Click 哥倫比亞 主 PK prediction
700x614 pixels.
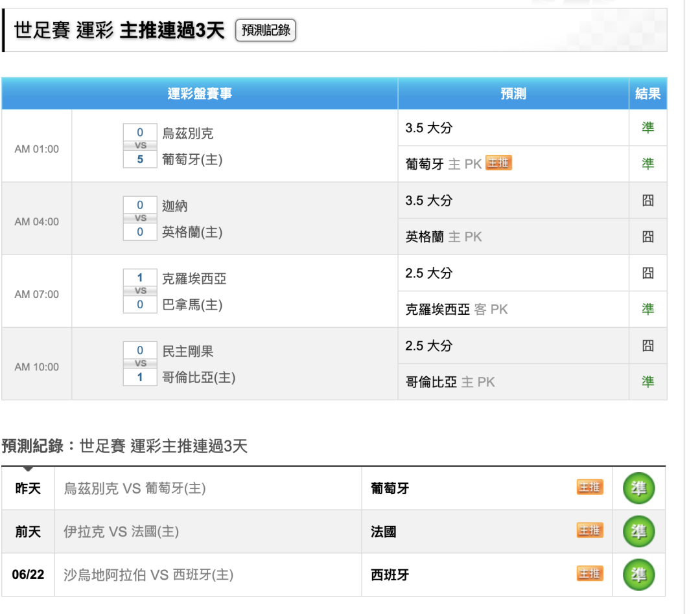(x=450, y=382)
